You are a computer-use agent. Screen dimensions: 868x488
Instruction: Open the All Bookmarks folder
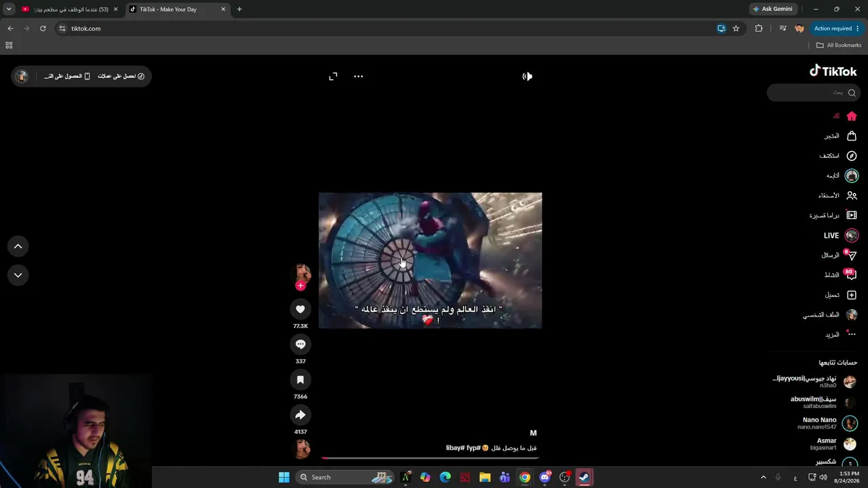pyautogui.click(x=839, y=45)
